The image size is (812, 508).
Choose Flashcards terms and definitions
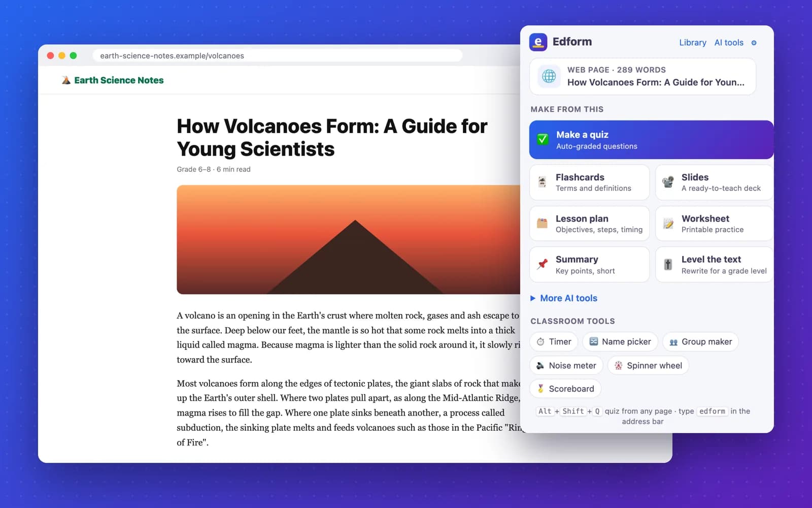point(589,182)
